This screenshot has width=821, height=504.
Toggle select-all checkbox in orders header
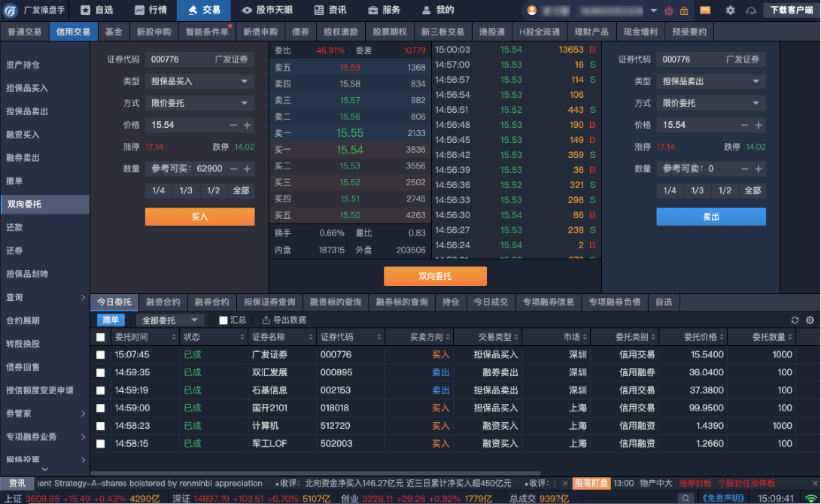[101, 338]
